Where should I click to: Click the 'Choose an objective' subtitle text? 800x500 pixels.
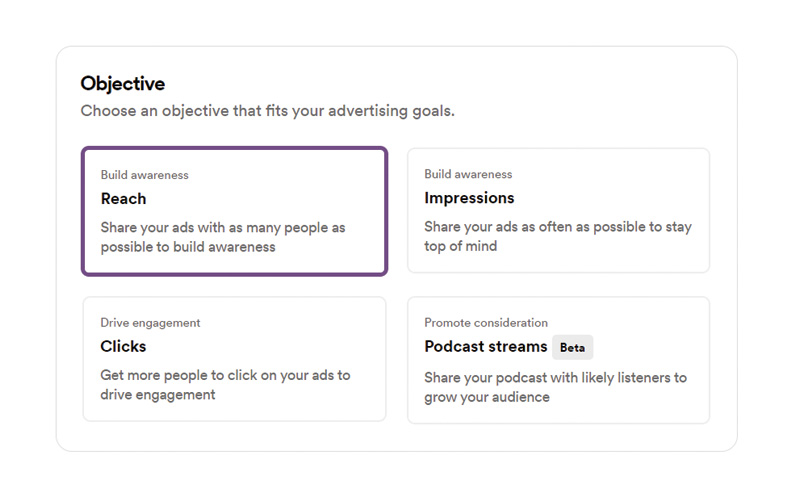pyautogui.click(x=267, y=111)
